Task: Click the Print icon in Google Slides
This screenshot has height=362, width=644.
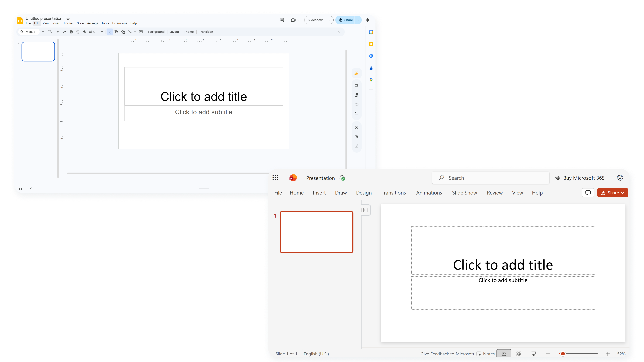Action: point(71,32)
